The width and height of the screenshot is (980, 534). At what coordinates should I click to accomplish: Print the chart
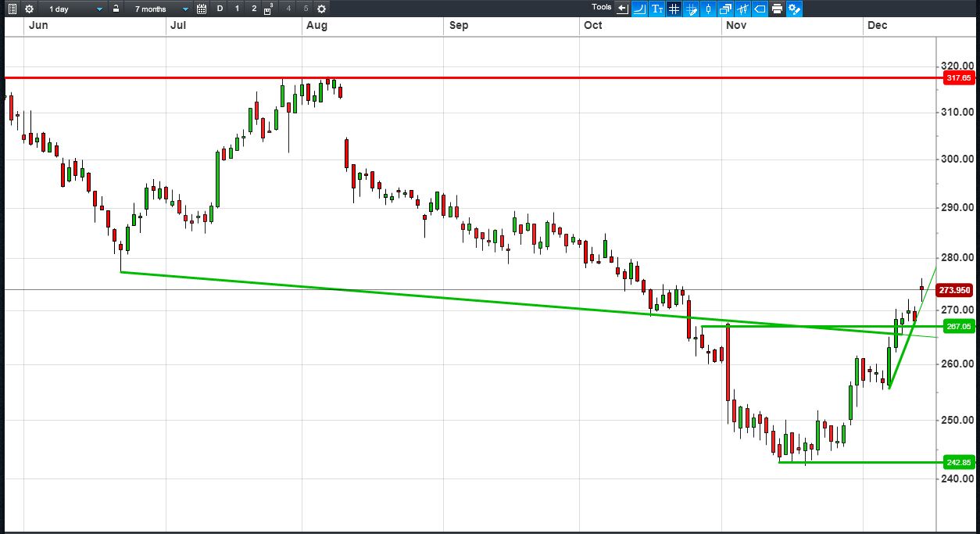click(777, 9)
